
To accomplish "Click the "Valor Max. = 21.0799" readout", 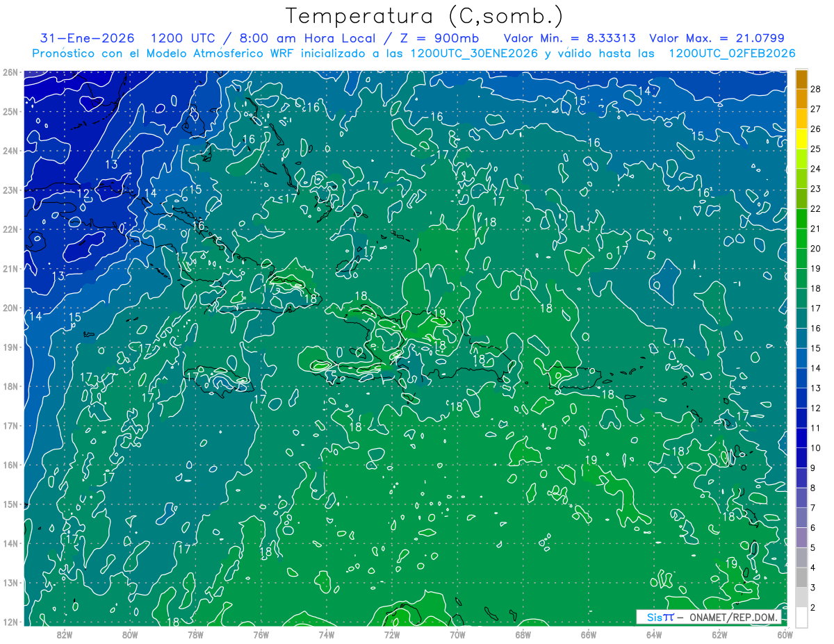I will (717, 38).
